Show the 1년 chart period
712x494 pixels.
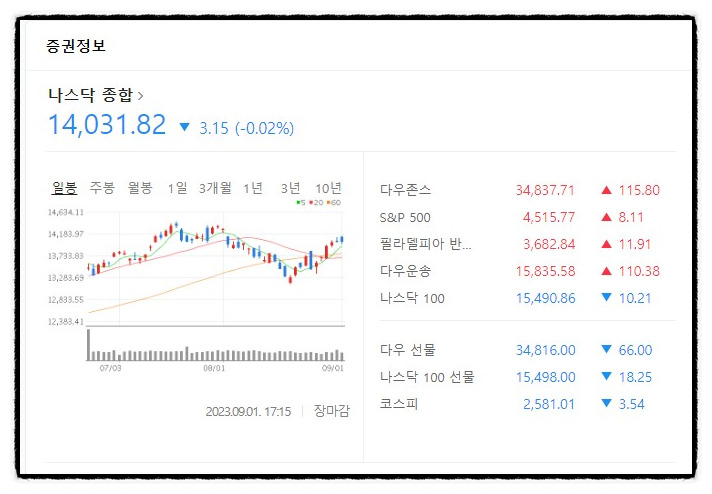click(x=253, y=188)
